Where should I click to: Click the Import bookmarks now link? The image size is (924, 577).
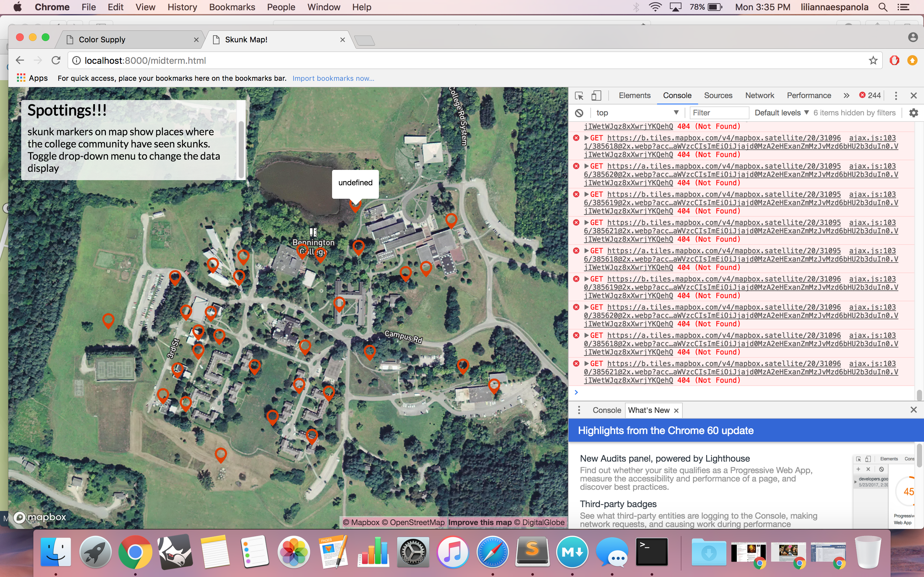coord(333,79)
